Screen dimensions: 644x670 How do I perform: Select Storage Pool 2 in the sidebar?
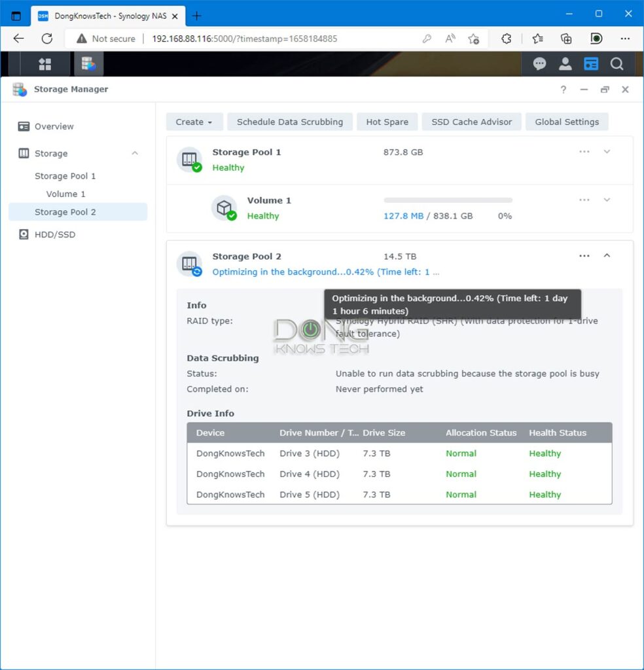78,212
